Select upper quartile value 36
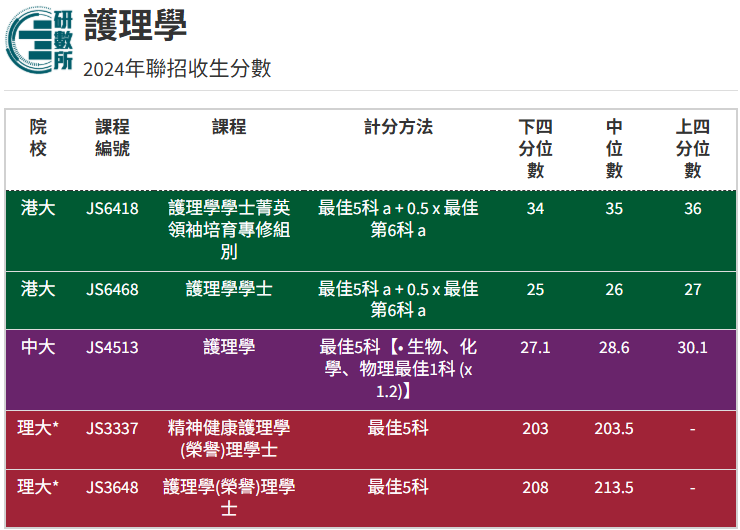Viewport: 740px width, 530px height. coord(692,209)
